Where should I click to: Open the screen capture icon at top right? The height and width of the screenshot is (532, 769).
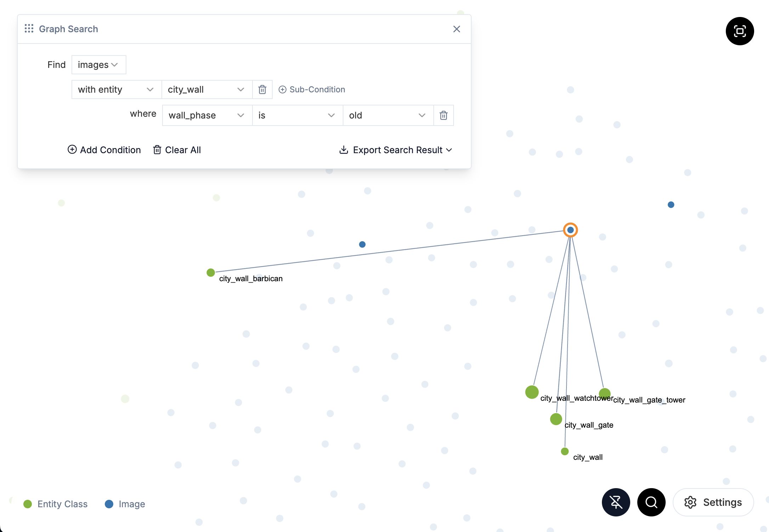[740, 31]
